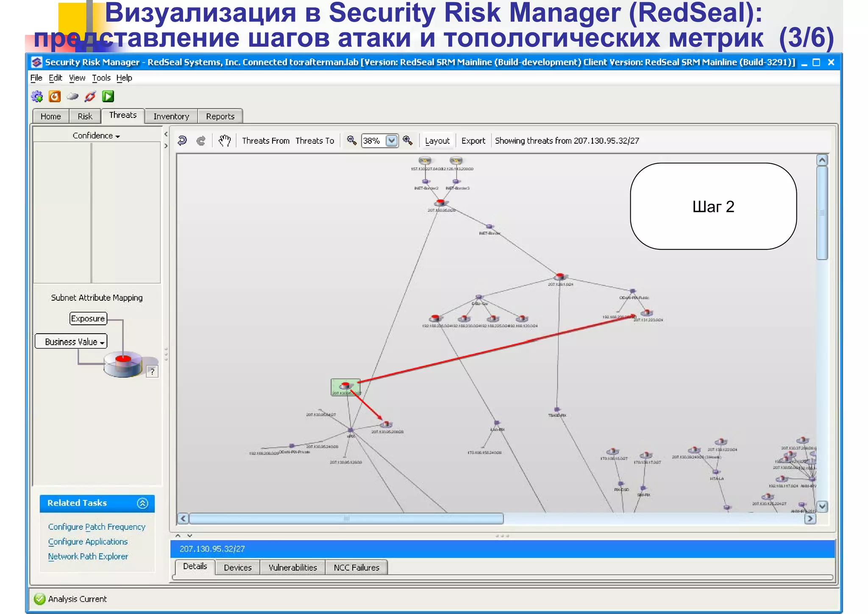Click the down arrow above details pane
The image size is (868, 614).
tap(189, 536)
